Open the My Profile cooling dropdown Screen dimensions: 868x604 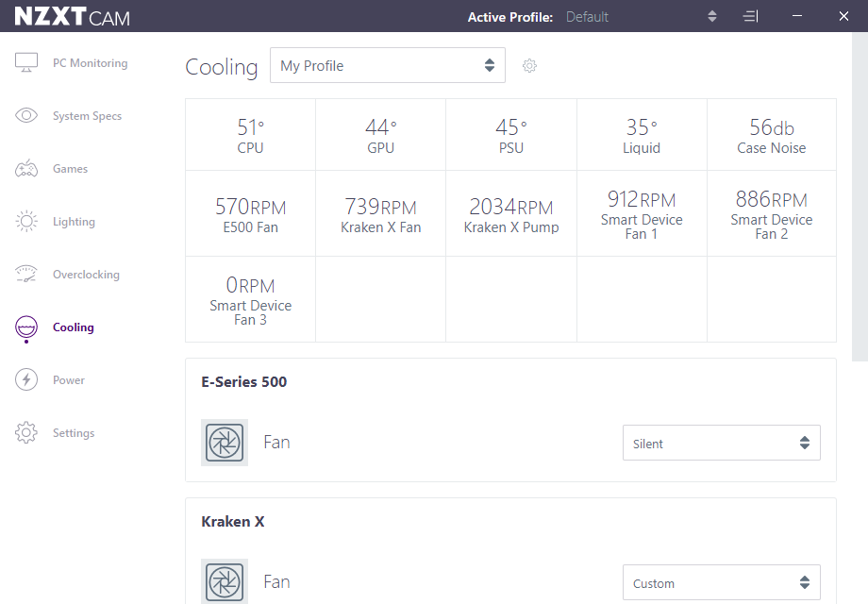click(387, 66)
